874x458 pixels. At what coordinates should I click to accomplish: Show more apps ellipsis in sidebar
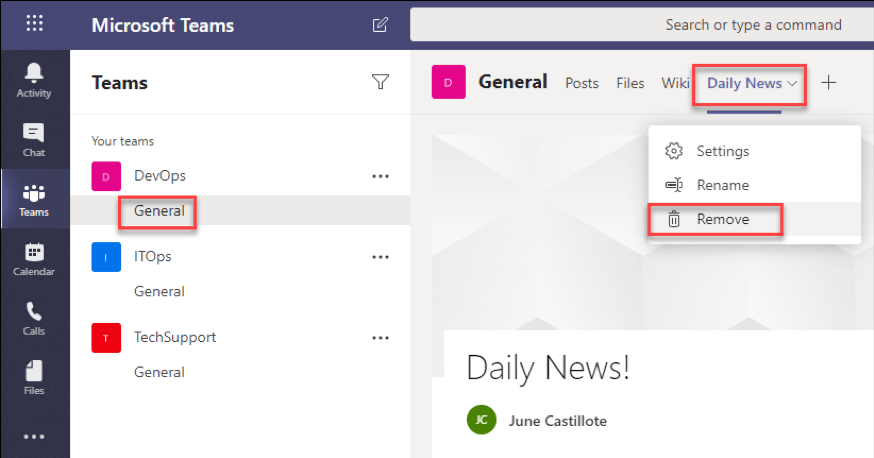pos(34,437)
